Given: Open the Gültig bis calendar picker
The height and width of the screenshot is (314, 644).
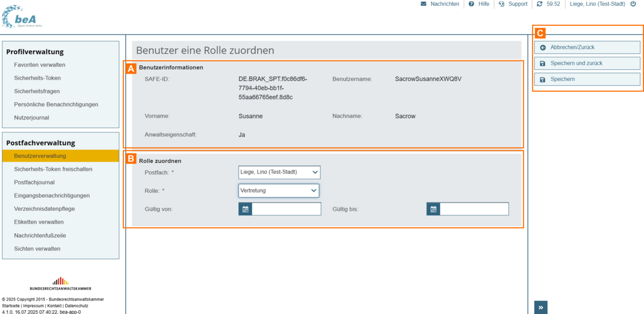Looking at the screenshot, I should [x=433, y=209].
